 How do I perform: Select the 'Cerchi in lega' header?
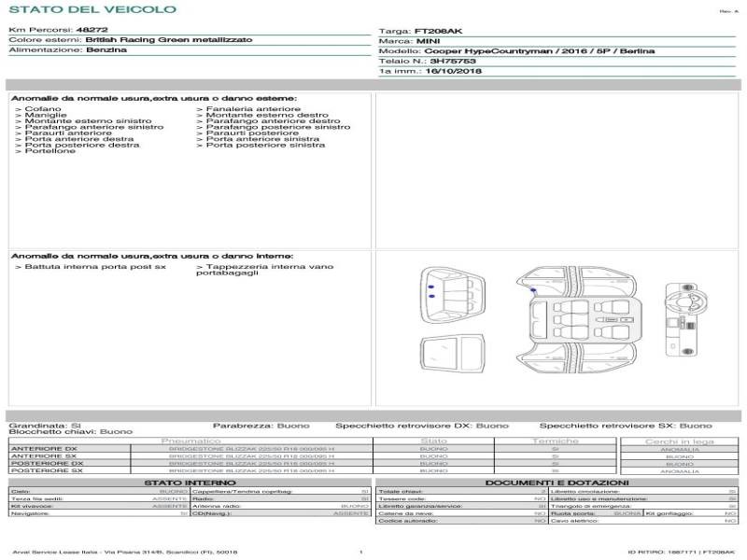point(680,441)
